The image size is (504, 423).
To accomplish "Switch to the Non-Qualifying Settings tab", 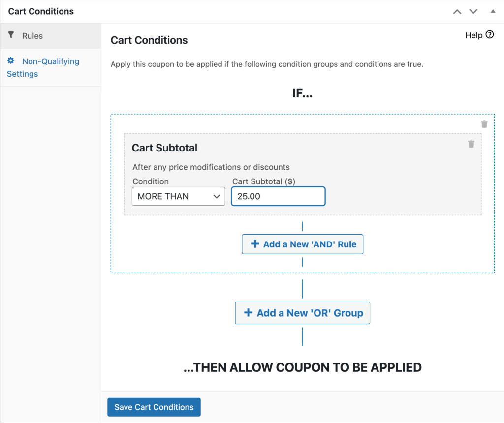I will point(51,67).
